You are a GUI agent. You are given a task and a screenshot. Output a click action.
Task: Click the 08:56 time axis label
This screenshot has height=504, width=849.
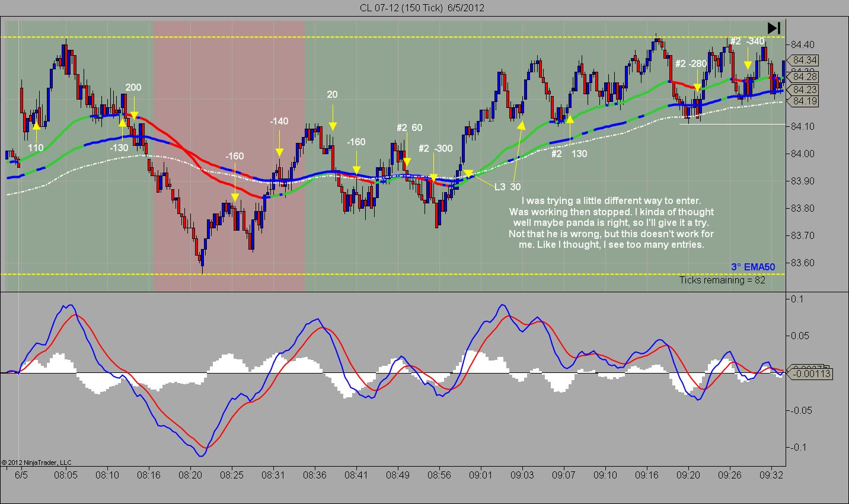point(439,476)
